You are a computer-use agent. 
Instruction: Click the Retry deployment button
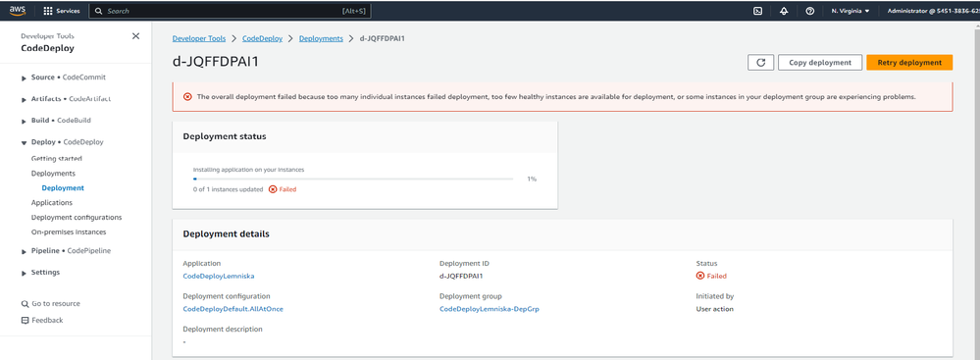pos(909,63)
